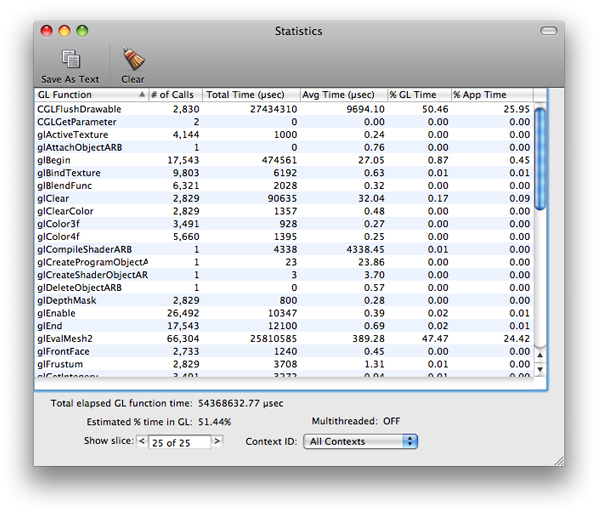This screenshot has width=598, height=513.
Task: Click the window resize grip corner
Action: 559,461
